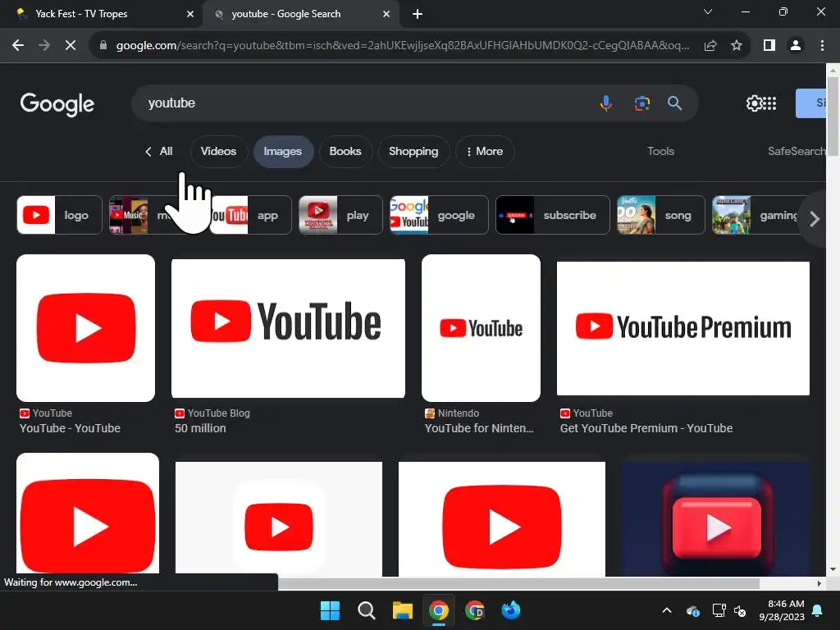Image resolution: width=840 pixels, height=630 pixels.
Task: Open the Chrome profile menu
Action: [796, 46]
